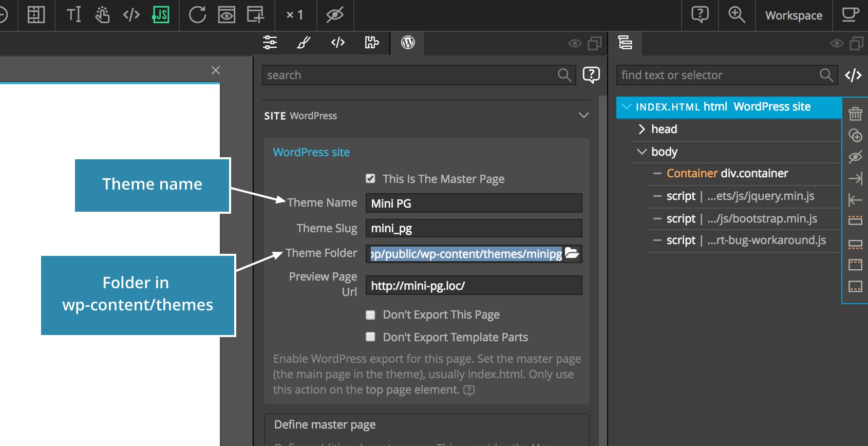Image resolution: width=868 pixels, height=446 pixels.
Task: Toggle properties panel eye visibility icon
Action: click(575, 44)
